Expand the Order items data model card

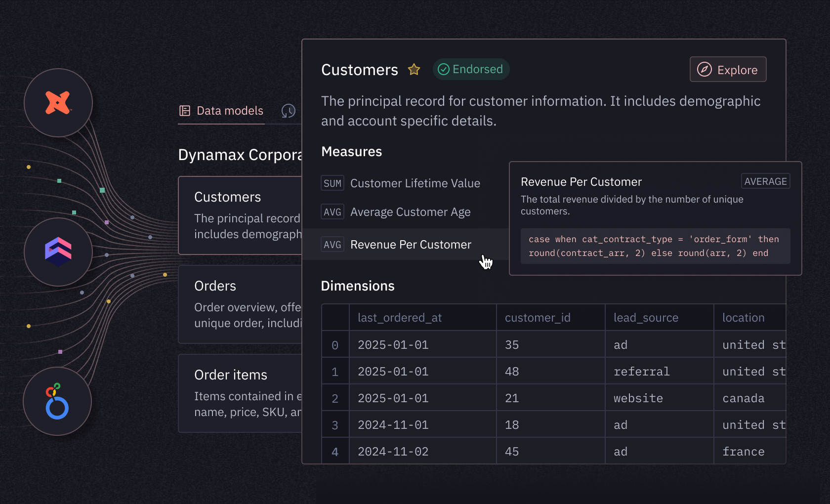[x=242, y=393]
